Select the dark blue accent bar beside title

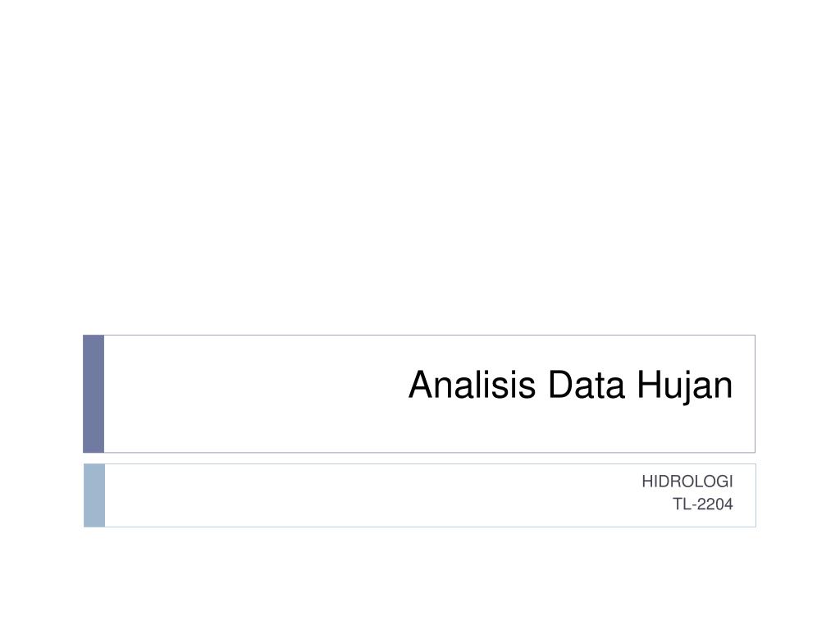[94, 394]
